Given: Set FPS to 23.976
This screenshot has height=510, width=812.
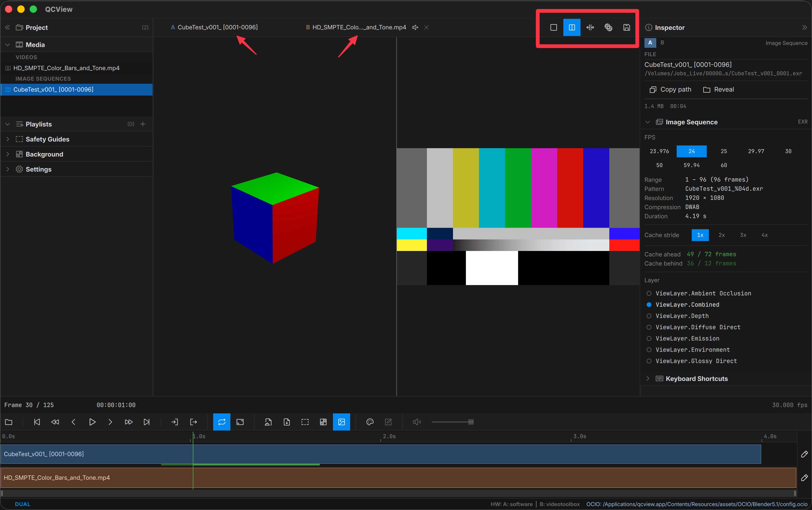Looking at the screenshot, I should point(659,151).
